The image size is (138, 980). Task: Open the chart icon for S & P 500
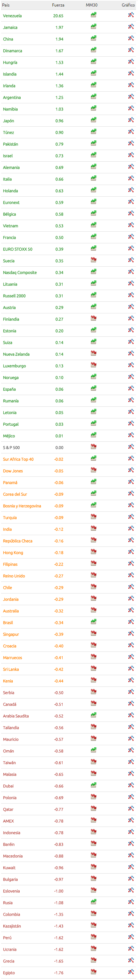pyautogui.click(x=131, y=447)
